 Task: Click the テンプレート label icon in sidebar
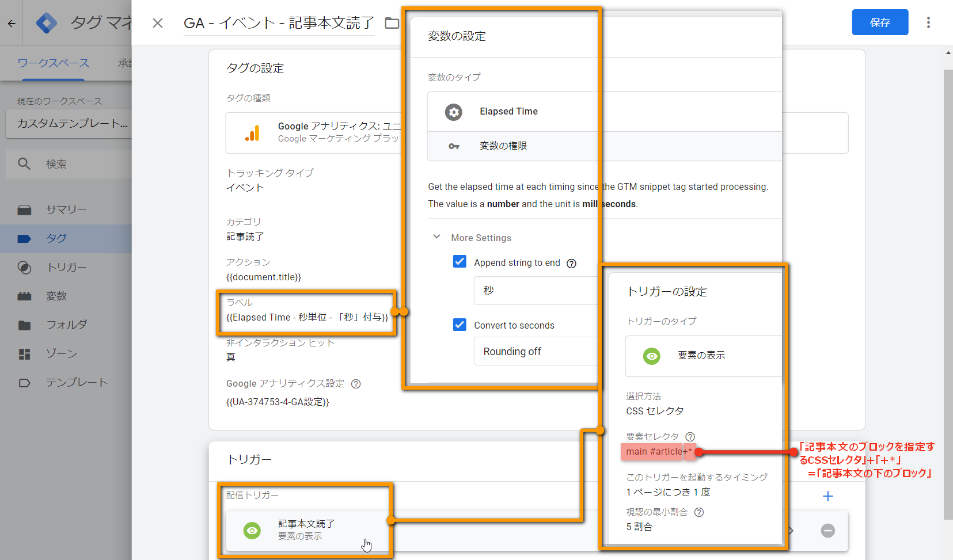click(24, 382)
